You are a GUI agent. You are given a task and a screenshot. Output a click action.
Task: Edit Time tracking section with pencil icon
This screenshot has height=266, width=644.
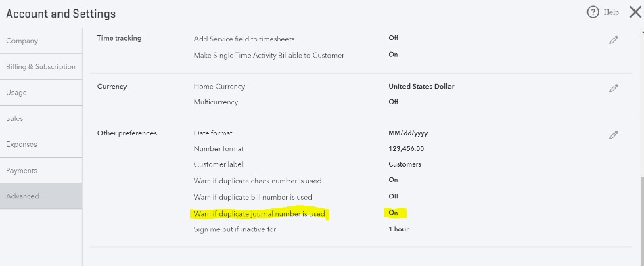pyautogui.click(x=614, y=40)
